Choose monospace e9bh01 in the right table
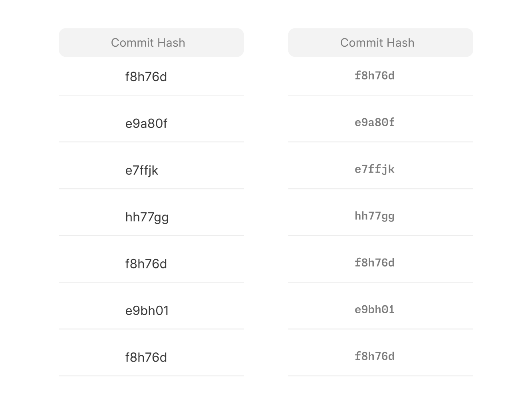Screen dimensions: 532x404 pos(374,309)
